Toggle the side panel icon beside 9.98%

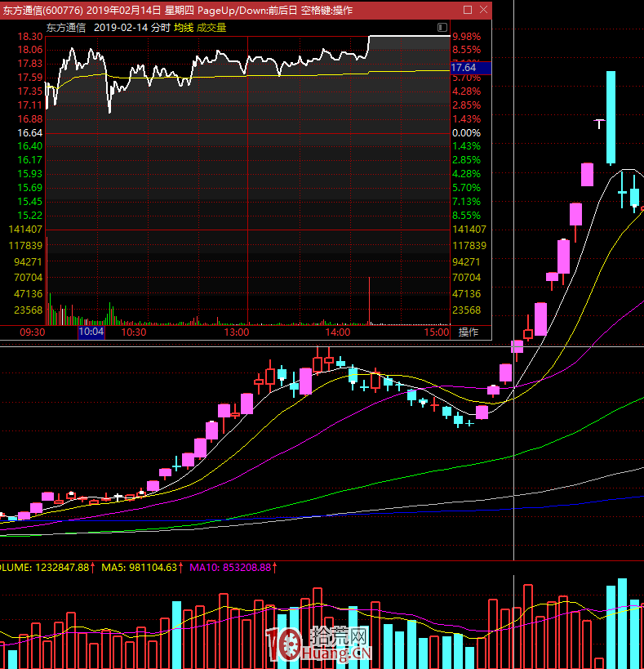442,28
